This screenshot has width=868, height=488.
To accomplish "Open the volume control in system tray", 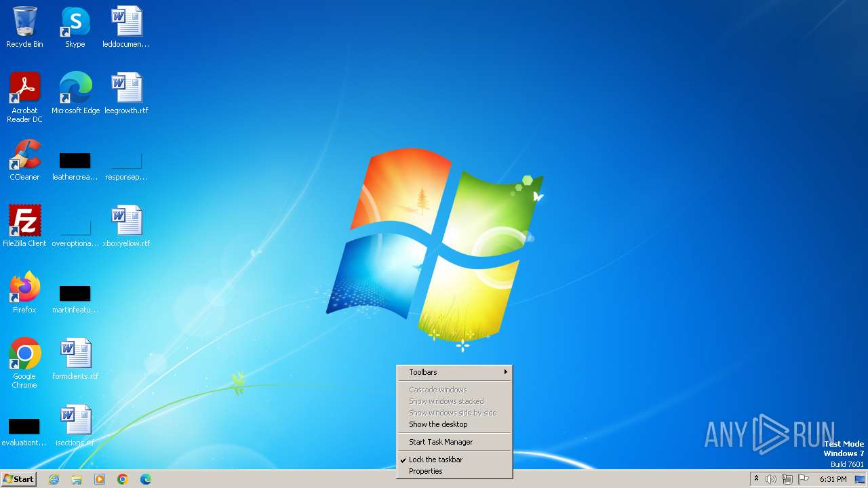I will click(770, 479).
